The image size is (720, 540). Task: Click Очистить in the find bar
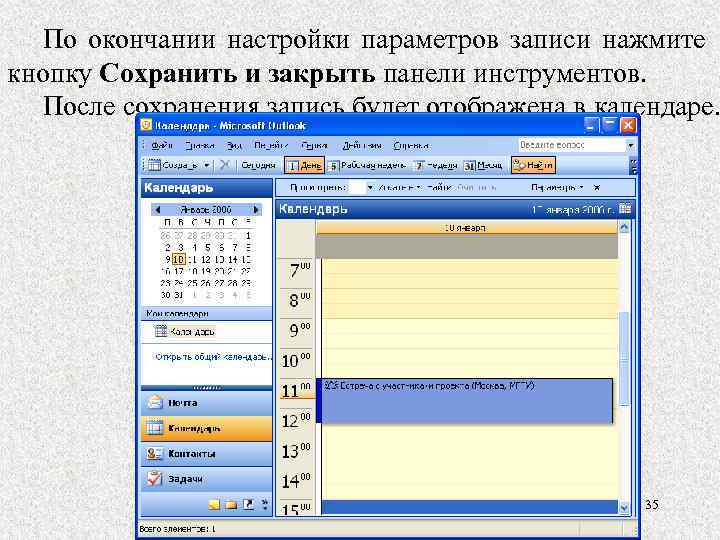click(x=477, y=187)
